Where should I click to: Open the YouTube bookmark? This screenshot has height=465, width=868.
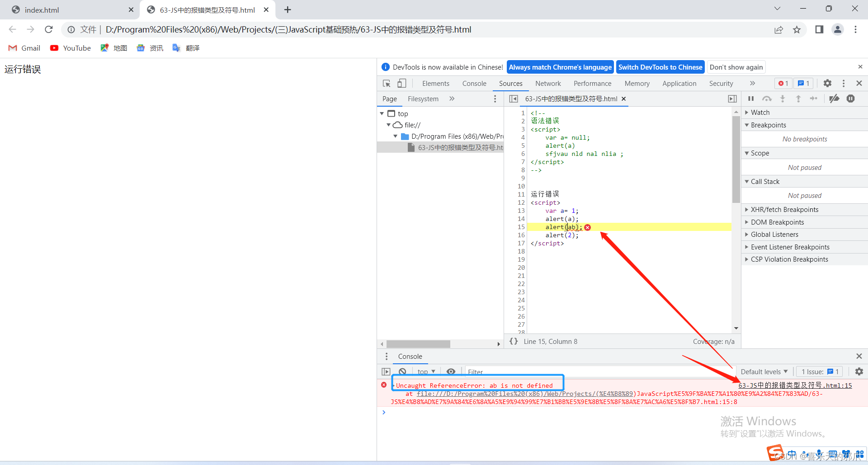coord(71,48)
